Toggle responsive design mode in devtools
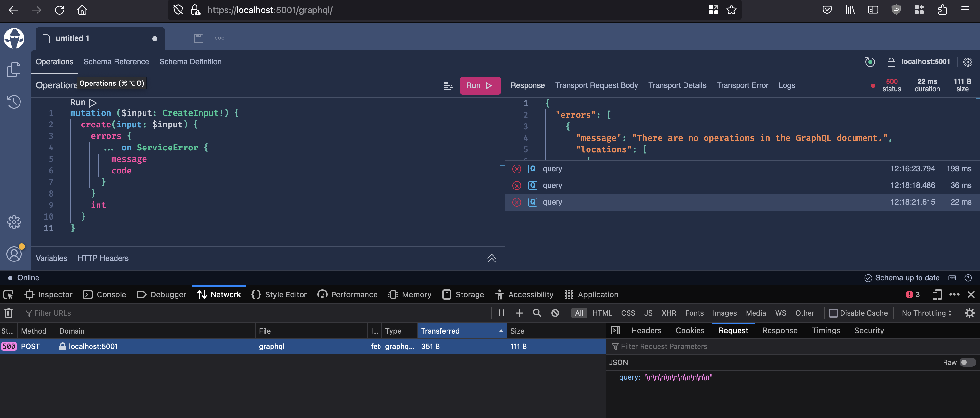980x418 pixels. pos(937,294)
